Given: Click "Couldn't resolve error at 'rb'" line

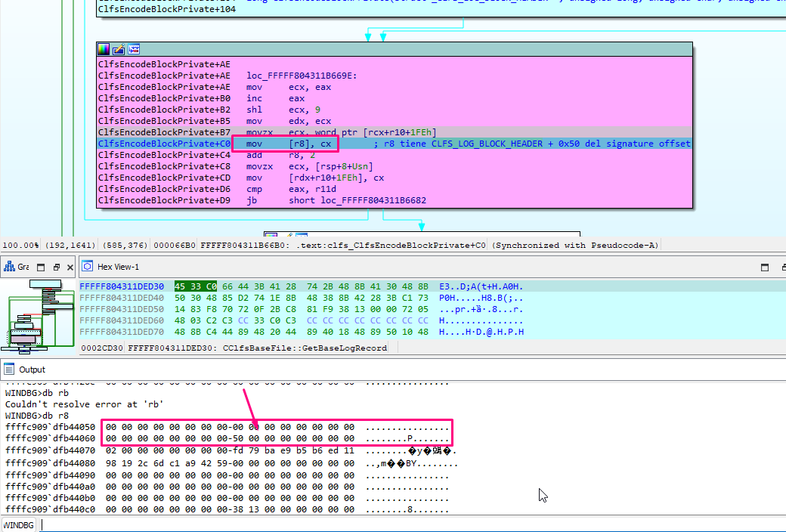Looking at the screenshot, I should pos(84,404).
